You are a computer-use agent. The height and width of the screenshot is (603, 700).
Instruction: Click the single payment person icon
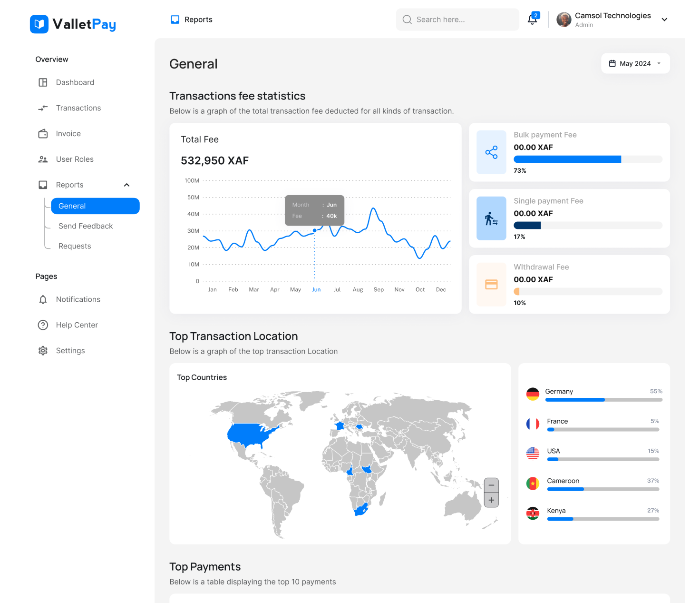[x=491, y=218]
